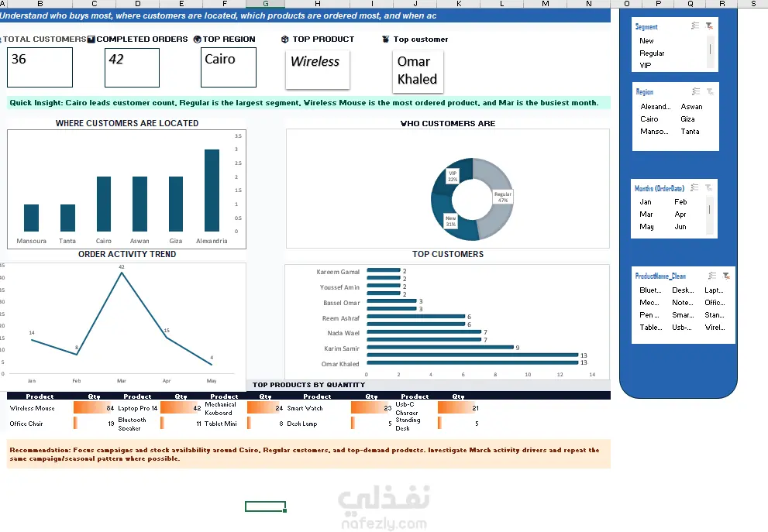Viewport: 768px width, 532px height.
Task: Toggle multi-select in the Months (OrderDate) slicer
Action: 694,187
